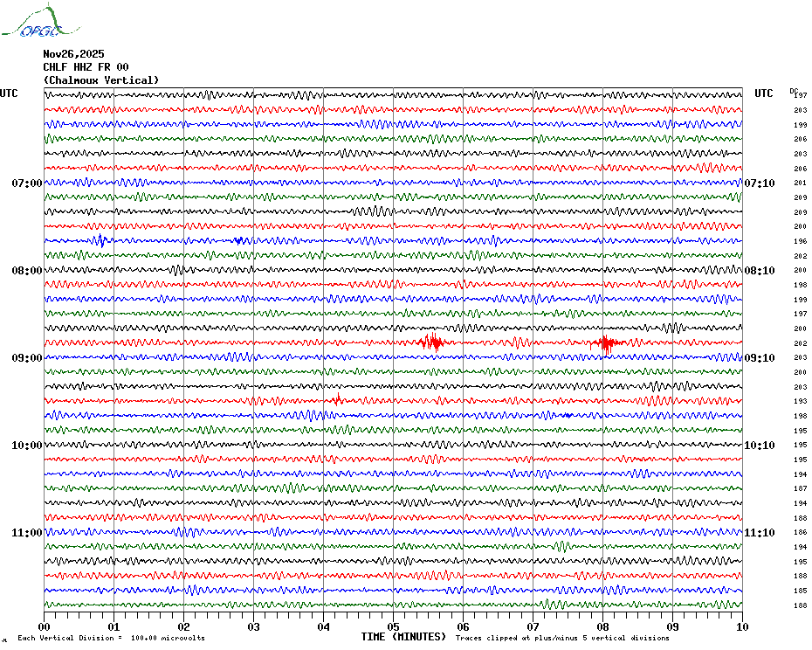Select the 07:00 time label
This screenshot has height=650, width=812.
(27, 183)
